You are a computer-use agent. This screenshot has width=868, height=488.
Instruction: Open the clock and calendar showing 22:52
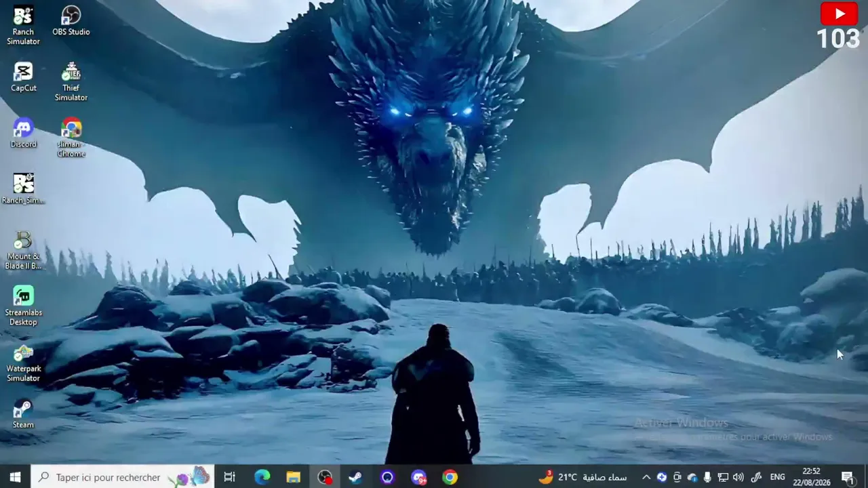[811, 477]
